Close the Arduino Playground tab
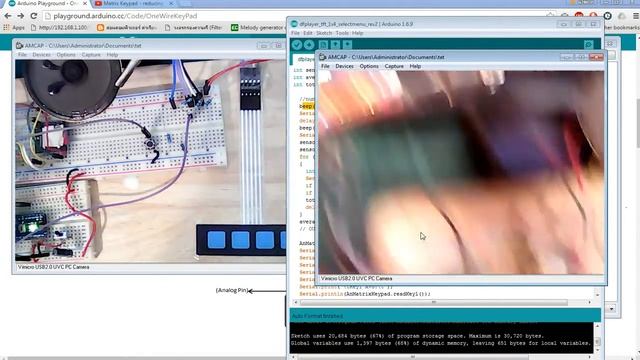The width and height of the screenshot is (640, 360). tap(85, 3)
